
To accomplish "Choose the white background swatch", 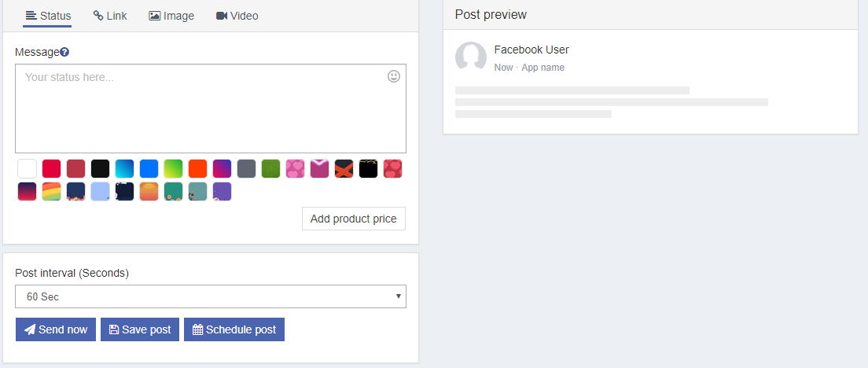I will point(28,168).
